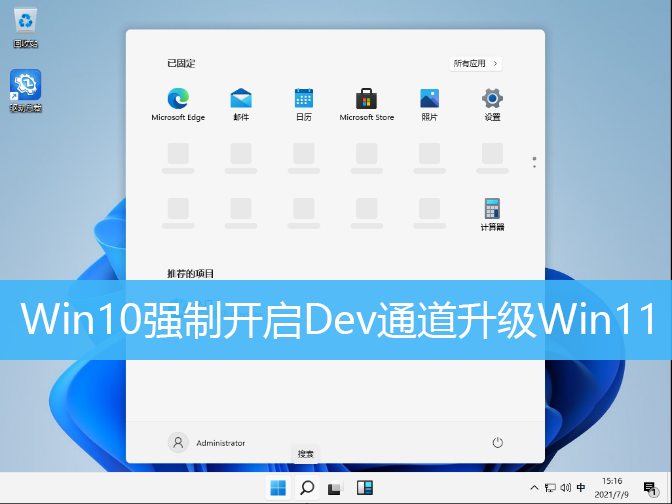Click the Administrator user account
This screenshot has height=504, width=672.
(208, 442)
